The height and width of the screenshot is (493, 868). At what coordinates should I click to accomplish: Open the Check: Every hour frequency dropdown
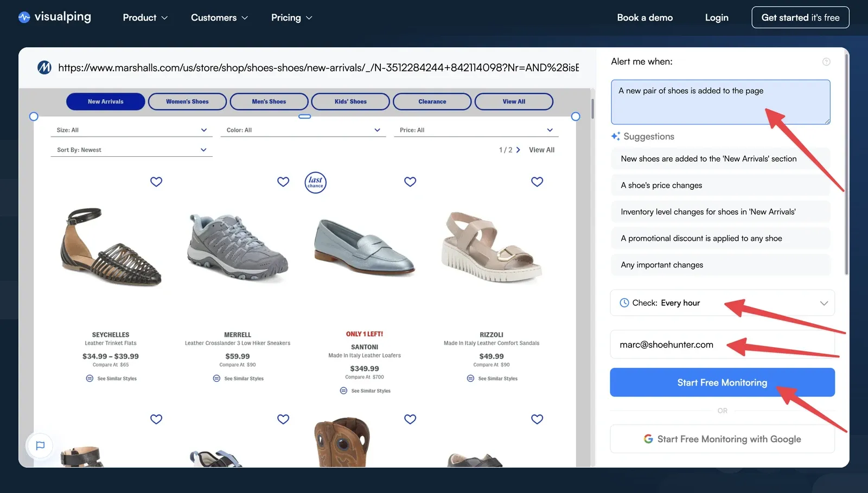click(x=722, y=303)
